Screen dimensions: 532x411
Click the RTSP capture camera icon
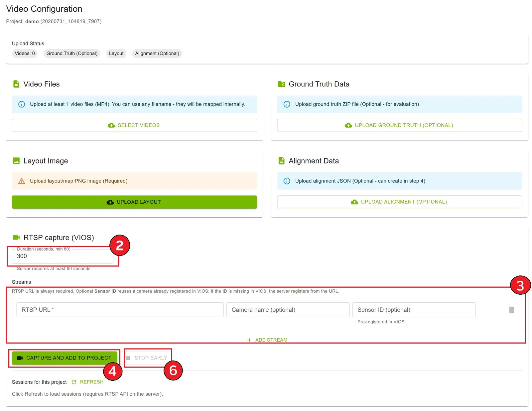tap(16, 237)
